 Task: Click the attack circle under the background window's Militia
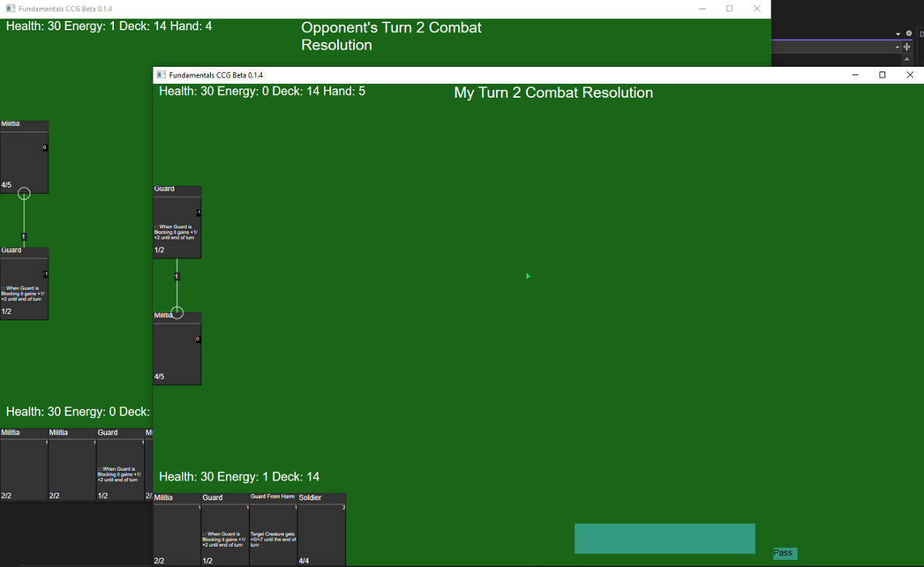tap(24, 193)
